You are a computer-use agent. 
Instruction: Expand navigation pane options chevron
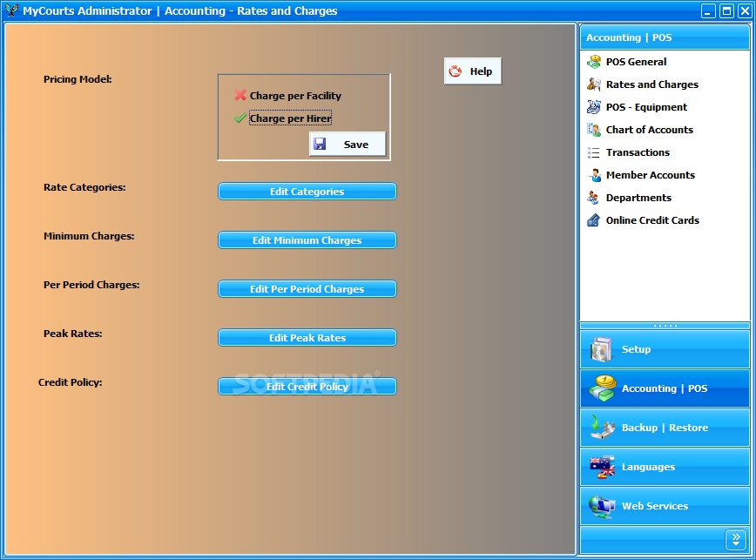736,540
